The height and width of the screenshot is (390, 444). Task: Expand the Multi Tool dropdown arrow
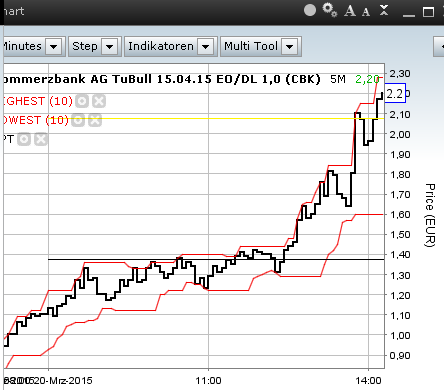tap(290, 46)
